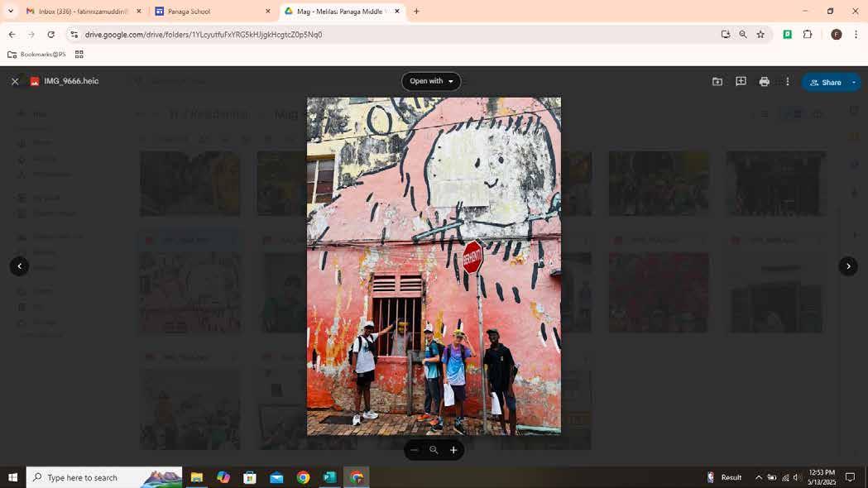Open Copilot from taskbar
The image size is (868, 488).
point(223,477)
